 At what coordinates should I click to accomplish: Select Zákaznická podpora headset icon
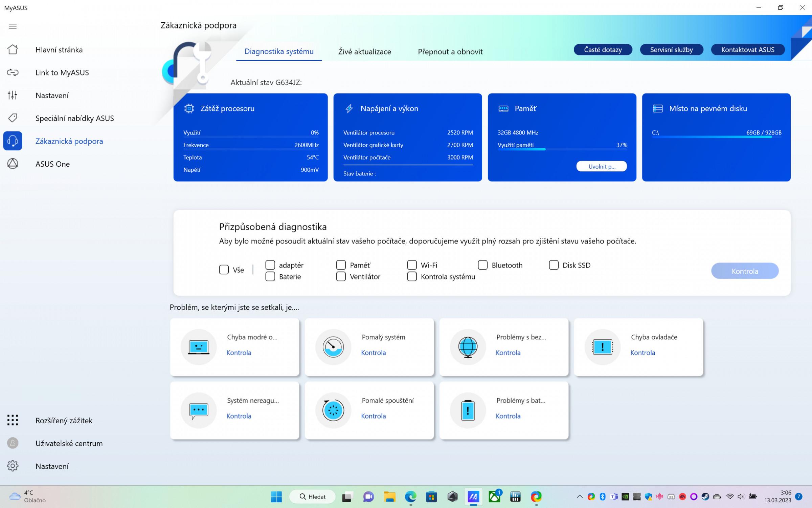click(13, 141)
